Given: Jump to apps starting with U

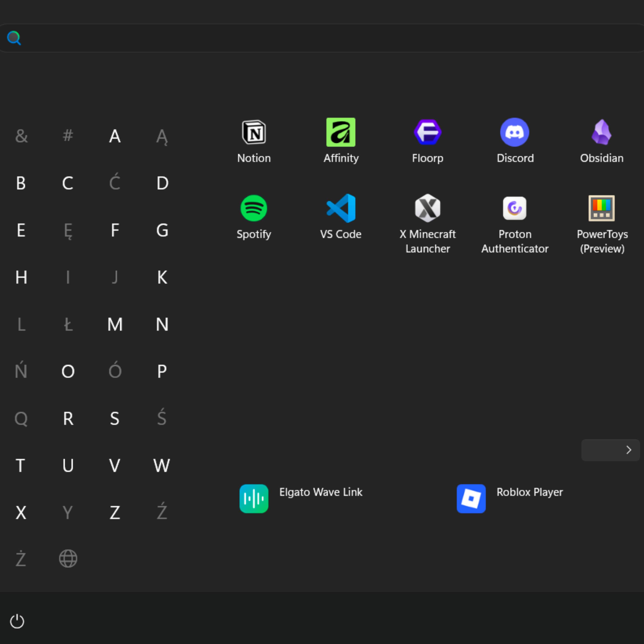Looking at the screenshot, I should (x=68, y=465).
